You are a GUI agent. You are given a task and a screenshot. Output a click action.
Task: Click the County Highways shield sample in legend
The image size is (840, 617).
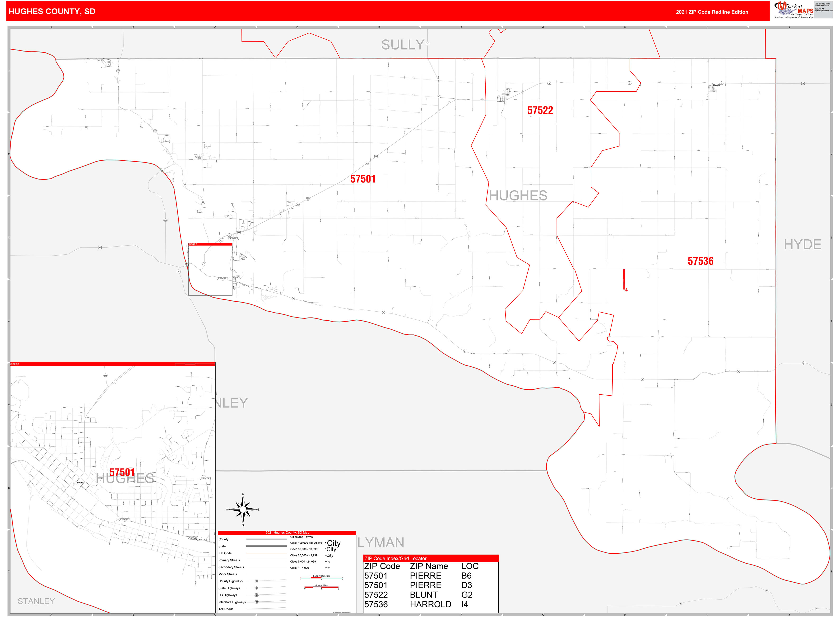pos(256,581)
